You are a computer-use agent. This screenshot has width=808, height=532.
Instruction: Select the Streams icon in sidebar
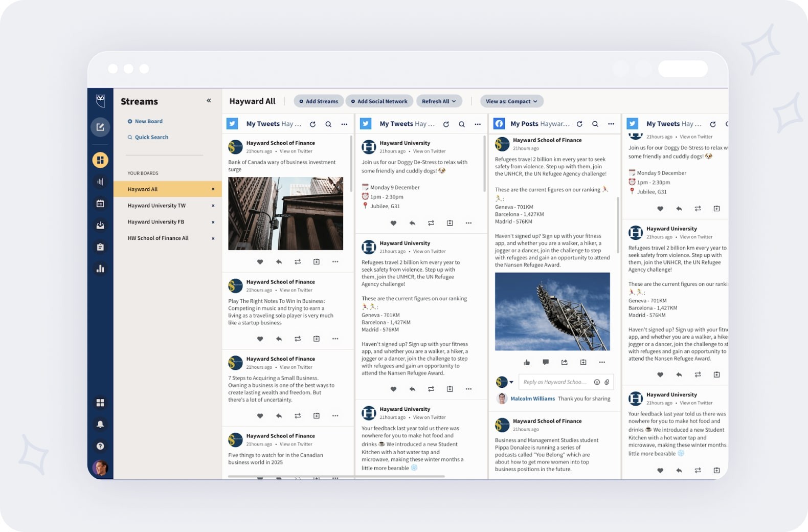click(100, 160)
